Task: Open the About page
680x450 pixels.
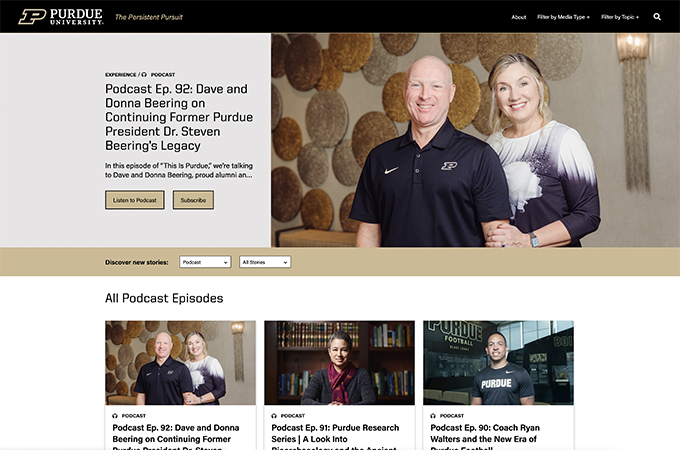Action: click(519, 17)
